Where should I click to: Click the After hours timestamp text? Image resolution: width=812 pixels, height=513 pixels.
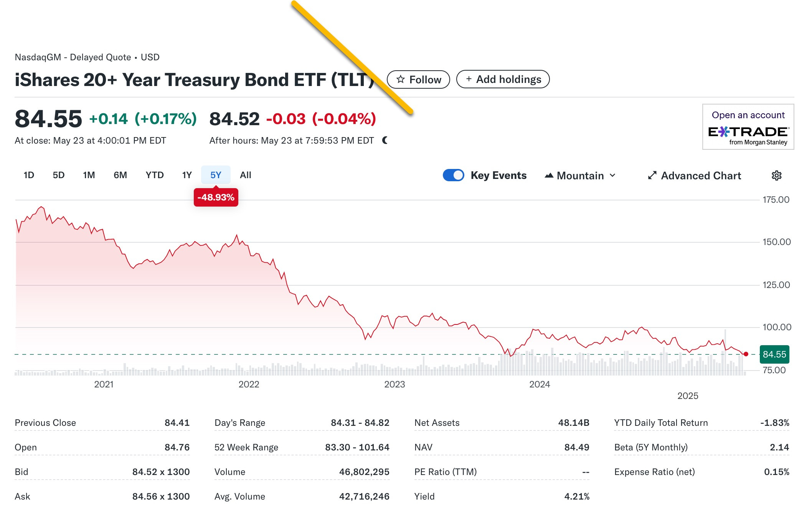pyautogui.click(x=292, y=141)
